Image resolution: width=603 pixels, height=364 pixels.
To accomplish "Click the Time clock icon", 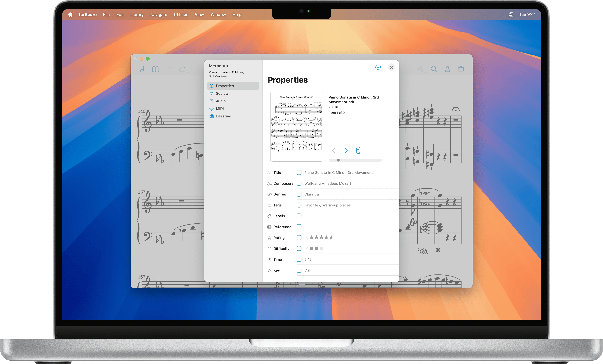I will pos(269,260).
